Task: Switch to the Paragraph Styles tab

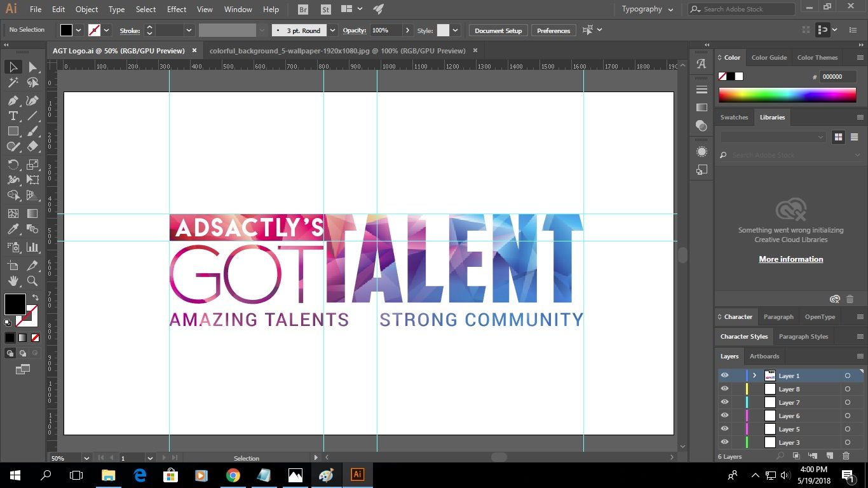Action: (803, 336)
